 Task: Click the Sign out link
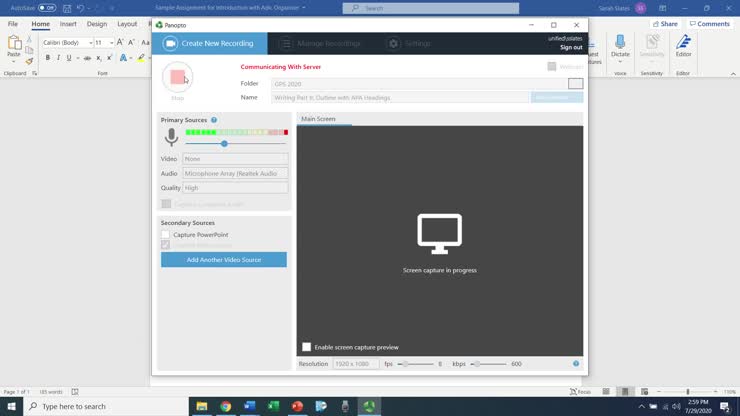pyautogui.click(x=570, y=47)
